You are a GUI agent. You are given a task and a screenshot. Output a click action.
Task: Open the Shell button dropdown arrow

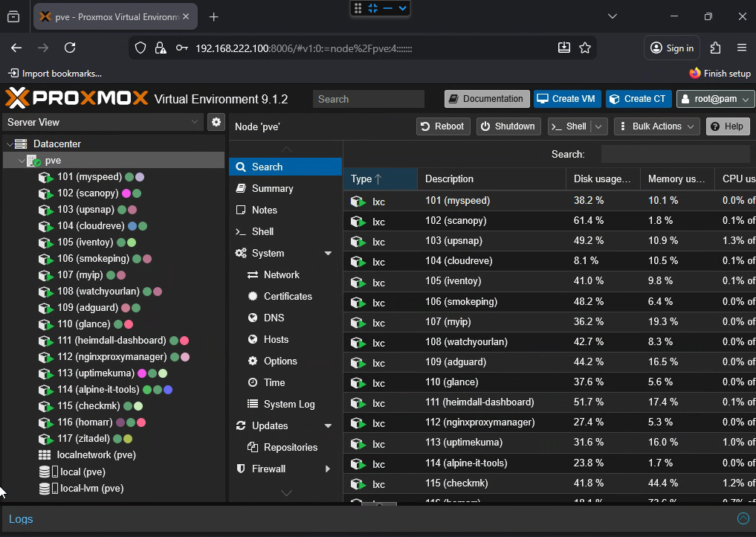[x=598, y=126]
